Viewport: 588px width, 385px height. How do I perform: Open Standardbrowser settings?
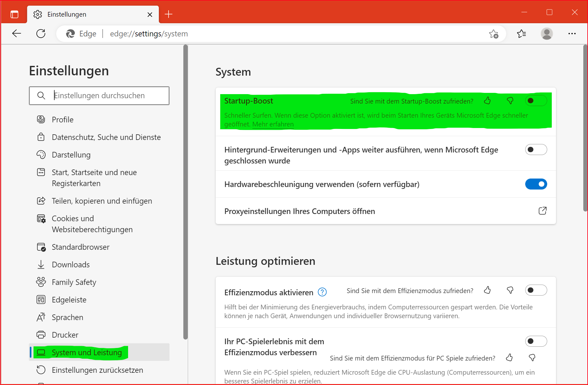(x=99, y=247)
